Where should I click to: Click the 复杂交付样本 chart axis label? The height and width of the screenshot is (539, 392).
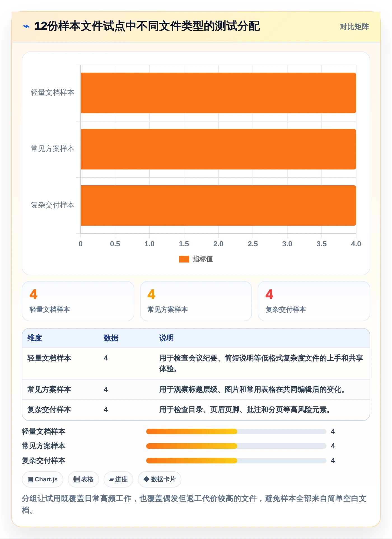click(x=52, y=205)
